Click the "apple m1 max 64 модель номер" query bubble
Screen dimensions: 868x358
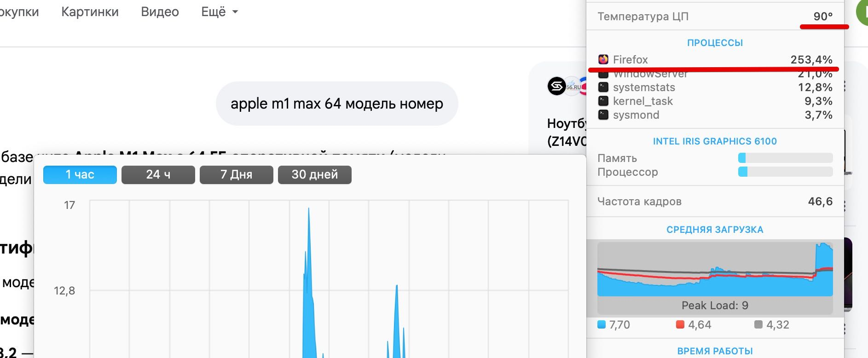point(337,104)
